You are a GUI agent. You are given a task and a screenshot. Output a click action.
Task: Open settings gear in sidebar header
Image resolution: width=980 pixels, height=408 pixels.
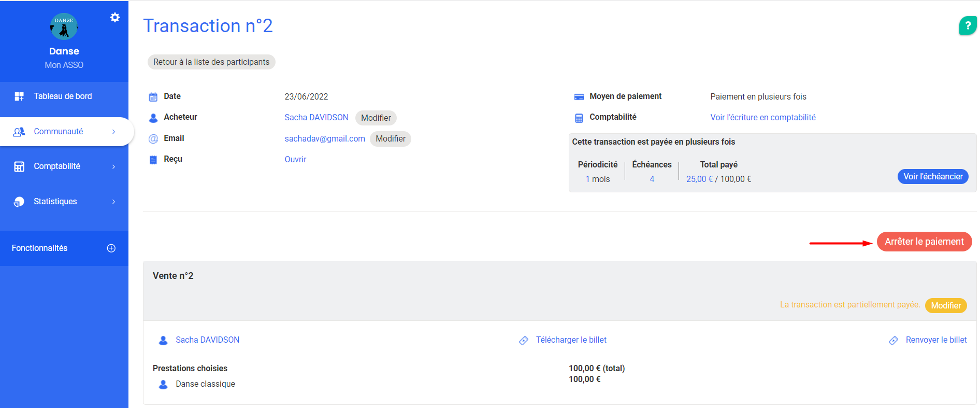[x=115, y=18]
